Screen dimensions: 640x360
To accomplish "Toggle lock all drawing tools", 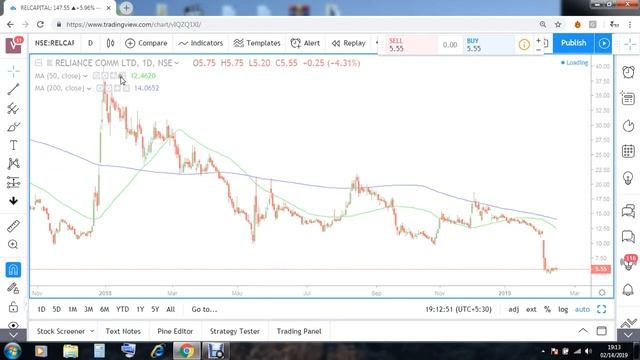I will (x=13, y=307).
